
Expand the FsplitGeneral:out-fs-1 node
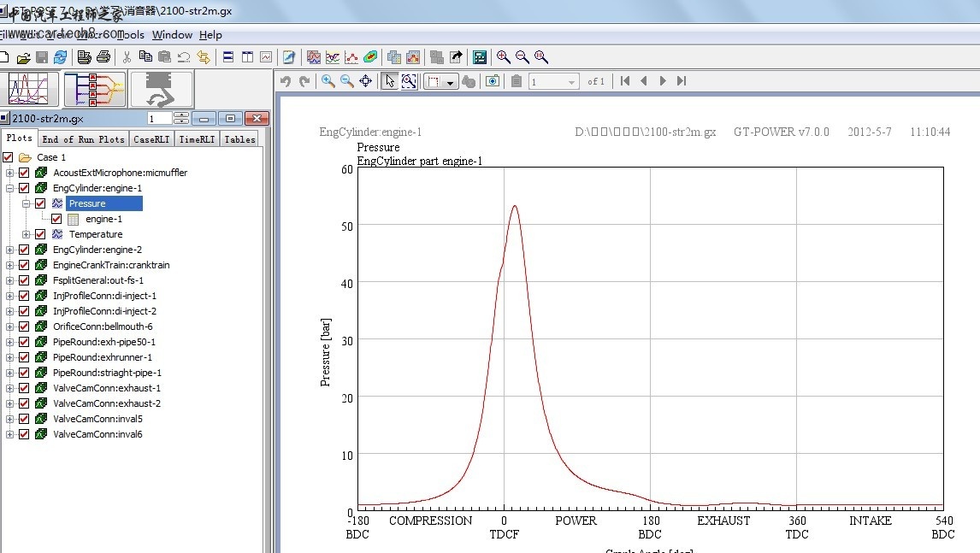click(9, 280)
